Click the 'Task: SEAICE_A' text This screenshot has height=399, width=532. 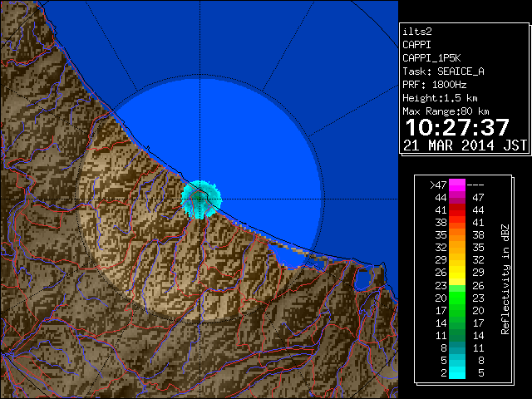click(x=443, y=71)
